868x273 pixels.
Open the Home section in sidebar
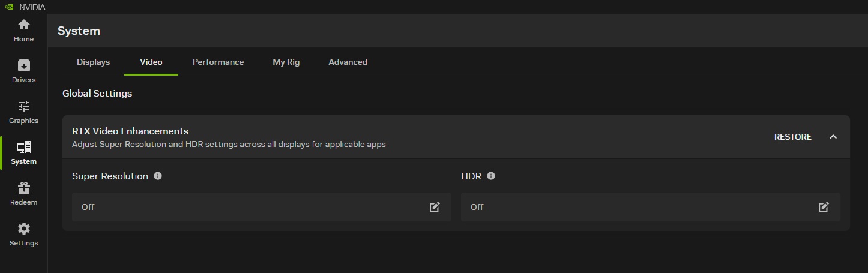coord(24,31)
